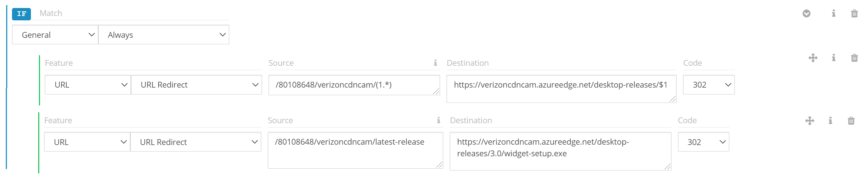Click the blue IF badge
Image resolution: width=868 pixels, height=177 pixels.
click(21, 14)
